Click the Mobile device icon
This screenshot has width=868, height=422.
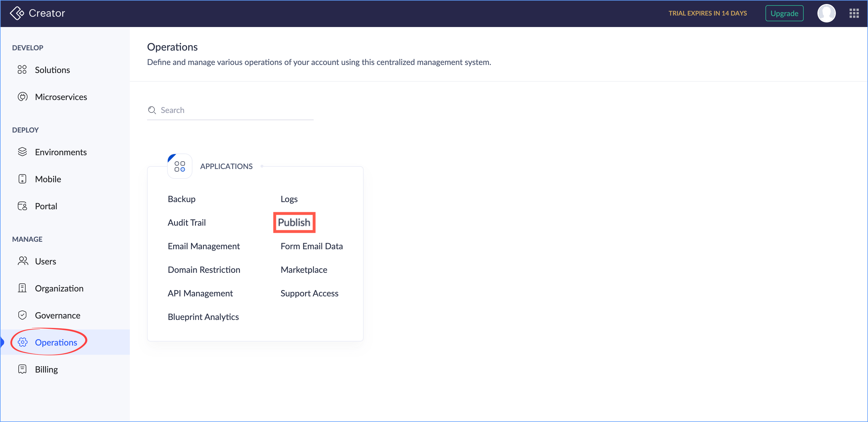click(x=22, y=179)
